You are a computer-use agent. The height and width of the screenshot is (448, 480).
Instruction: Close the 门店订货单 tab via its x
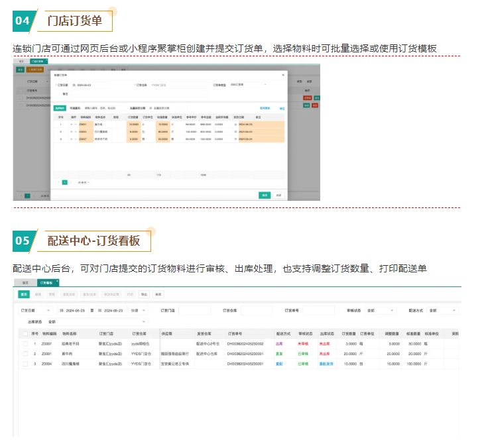tap(46, 60)
